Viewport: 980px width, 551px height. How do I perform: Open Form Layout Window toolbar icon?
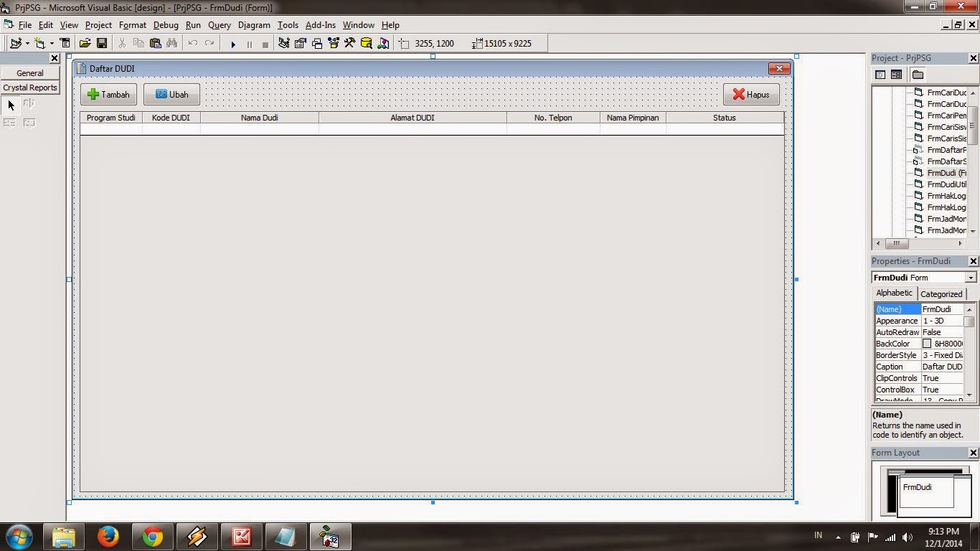317,43
